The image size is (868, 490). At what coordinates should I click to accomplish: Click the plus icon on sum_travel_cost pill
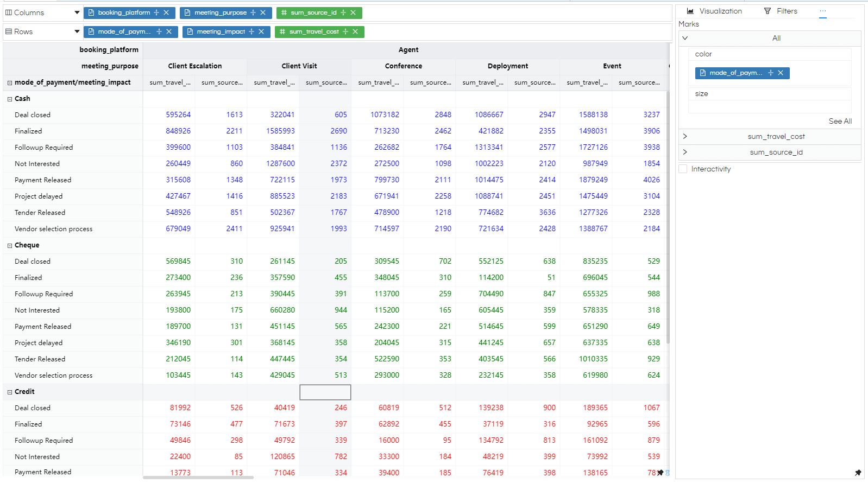pos(345,31)
